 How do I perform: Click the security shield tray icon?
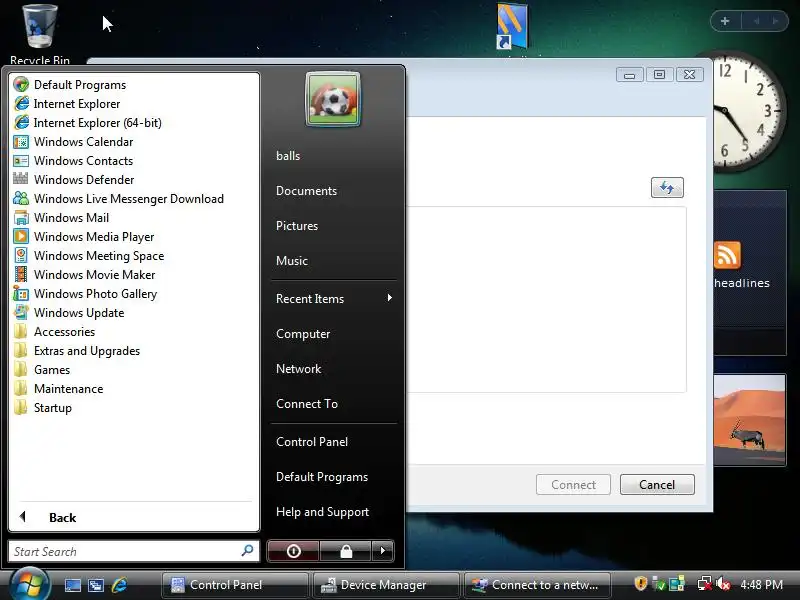(x=640, y=583)
